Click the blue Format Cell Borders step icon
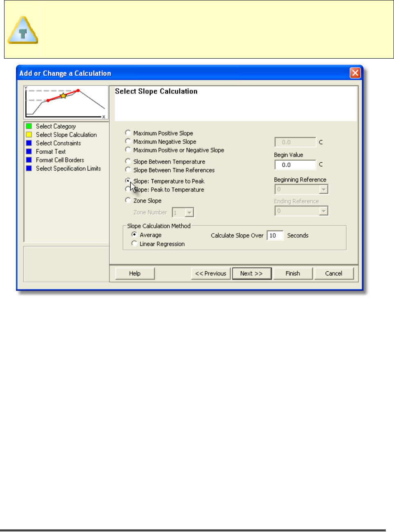 [29, 160]
